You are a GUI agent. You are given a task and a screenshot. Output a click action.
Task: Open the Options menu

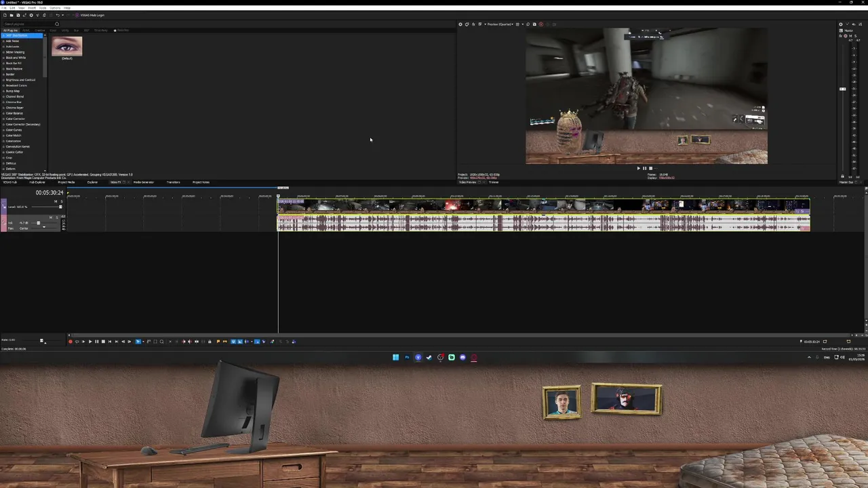tap(55, 7)
